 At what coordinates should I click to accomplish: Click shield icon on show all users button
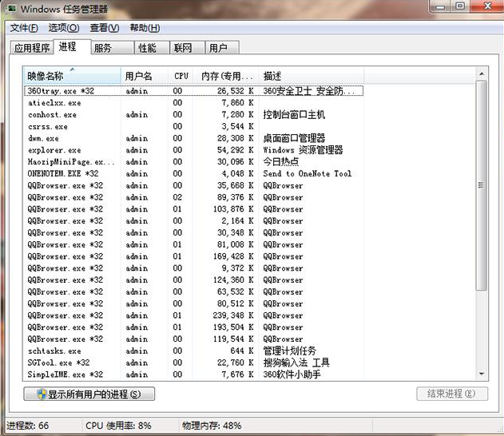pyautogui.click(x=38, y=394)
